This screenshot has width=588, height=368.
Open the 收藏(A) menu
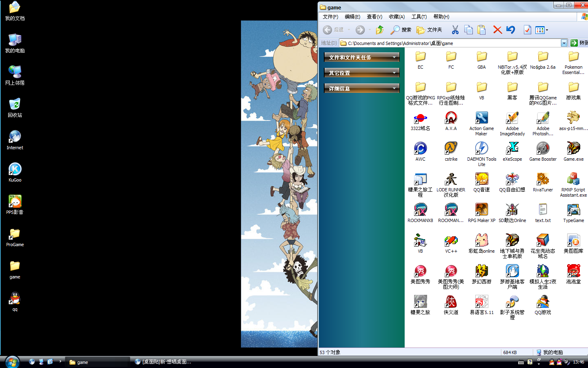point(396,17)
